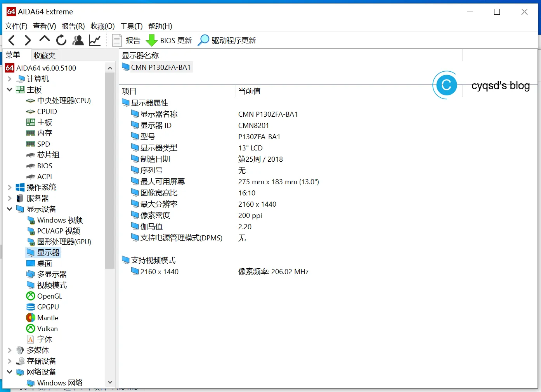Click the 报告 report toolbar button
Screen dimensions: 541x392
point(127,40)
